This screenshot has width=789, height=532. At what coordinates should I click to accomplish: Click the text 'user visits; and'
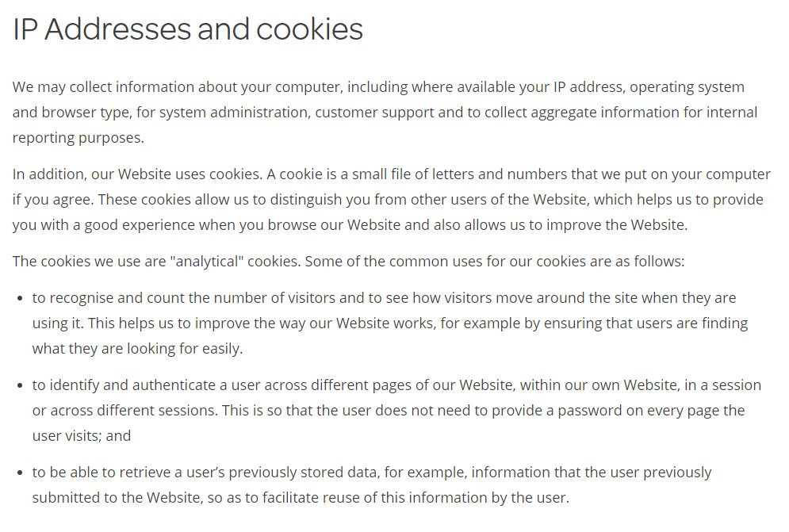click(82, 435)
